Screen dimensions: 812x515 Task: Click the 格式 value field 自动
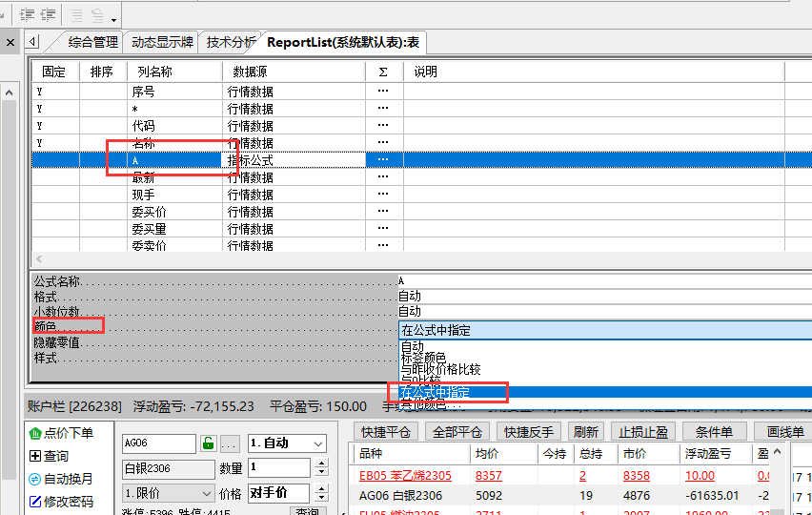[605, 296]
